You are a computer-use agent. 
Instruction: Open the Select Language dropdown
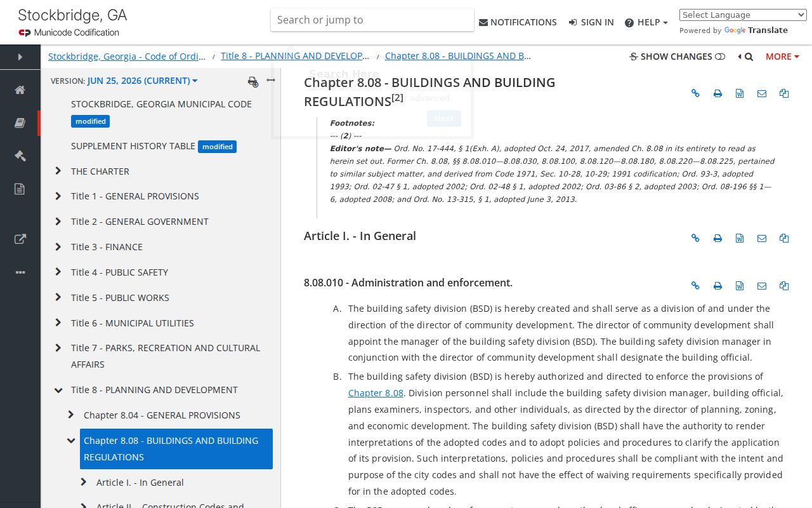click(x=743, y=15)
